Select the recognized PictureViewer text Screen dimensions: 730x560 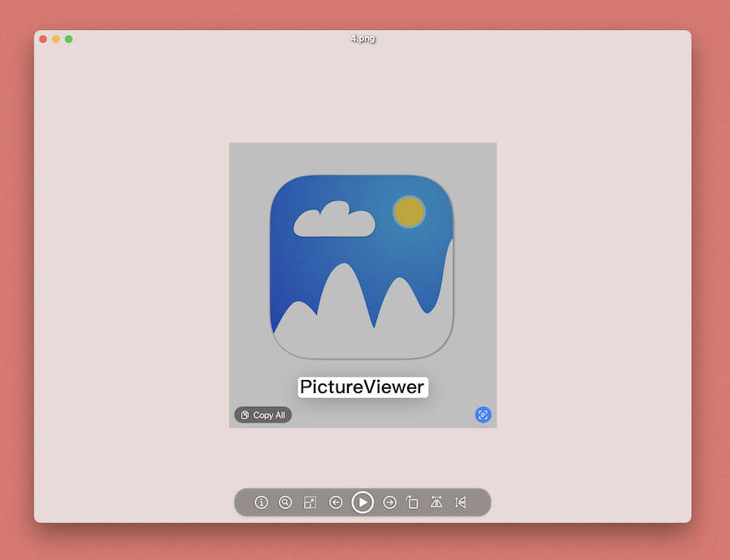362,387
